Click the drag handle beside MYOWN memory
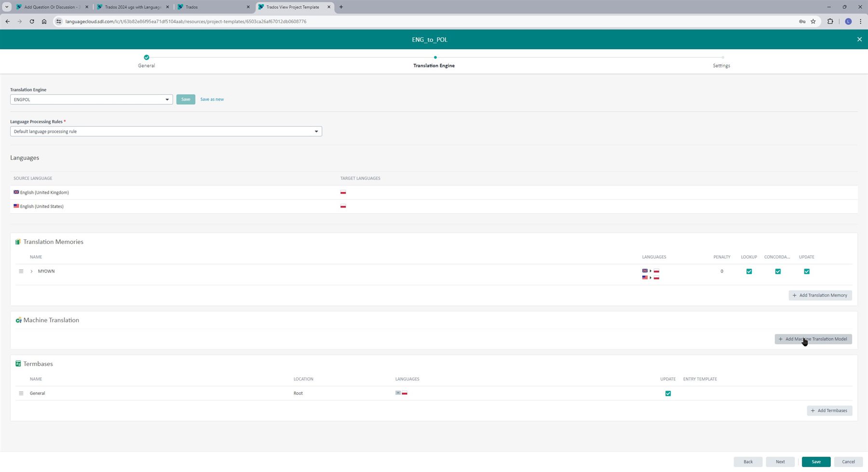 click(x=21, y=271)
